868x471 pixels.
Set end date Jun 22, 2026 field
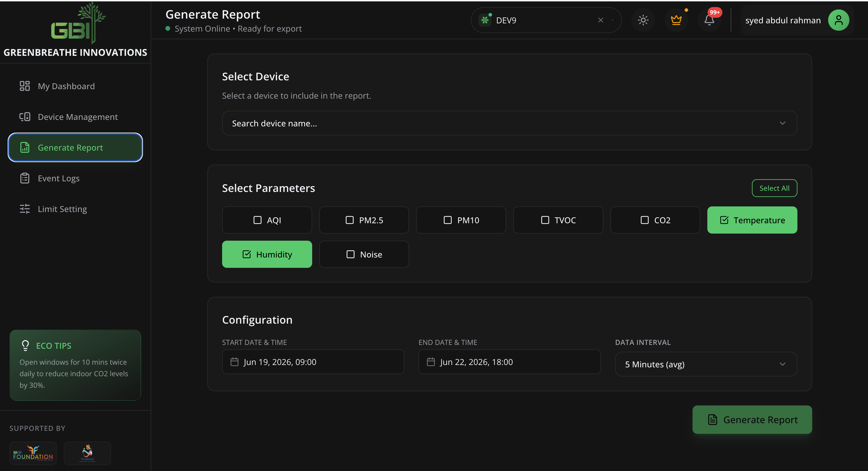click(509, 361)
